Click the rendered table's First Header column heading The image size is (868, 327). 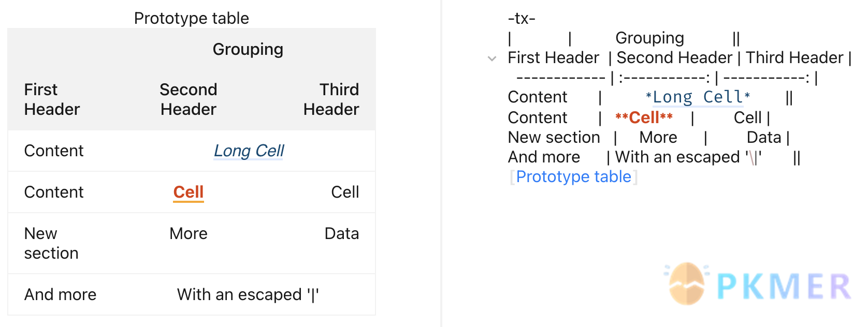pyautogui.click(x=52, y=99)
